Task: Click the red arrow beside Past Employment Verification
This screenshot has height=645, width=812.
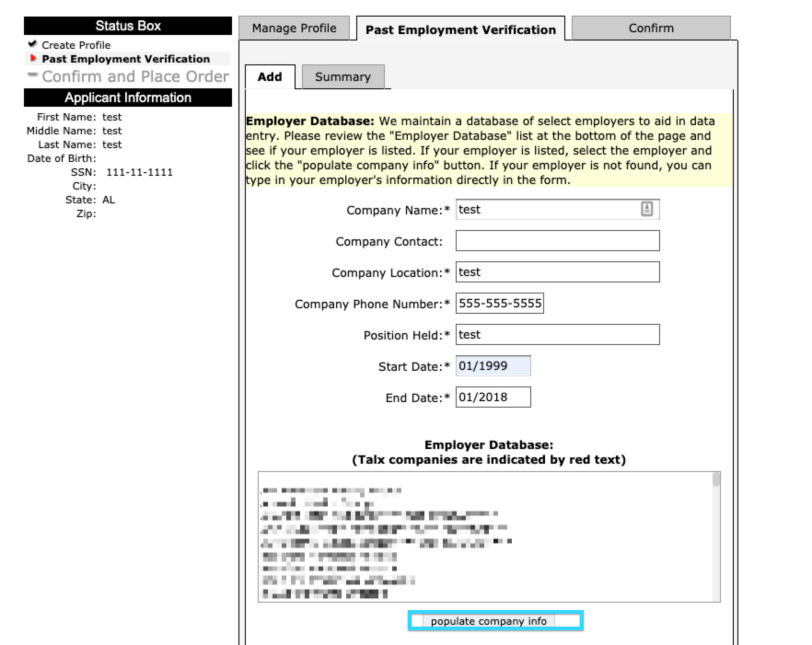Action: pos(33,58)
